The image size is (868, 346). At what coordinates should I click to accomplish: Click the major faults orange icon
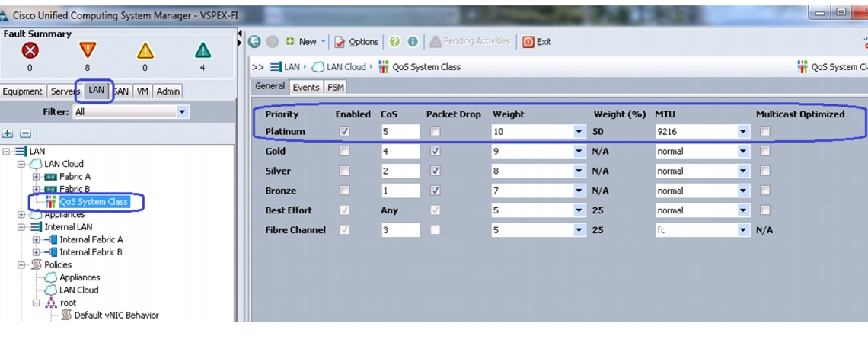coord(88,50)
